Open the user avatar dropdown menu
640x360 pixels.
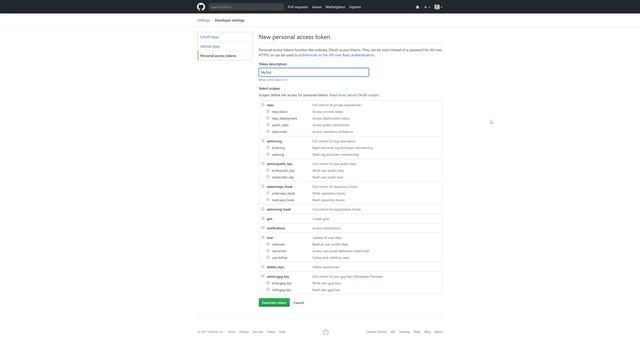coord(438,7)
